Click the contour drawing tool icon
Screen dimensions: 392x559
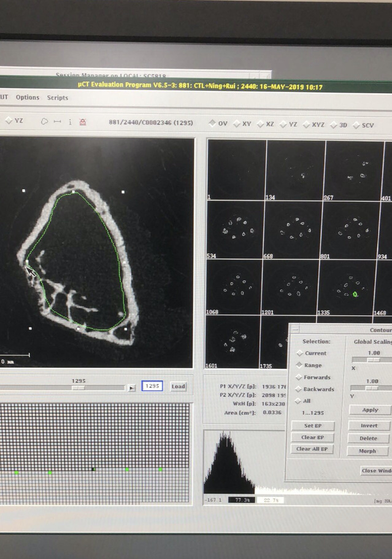coord(44,121)
